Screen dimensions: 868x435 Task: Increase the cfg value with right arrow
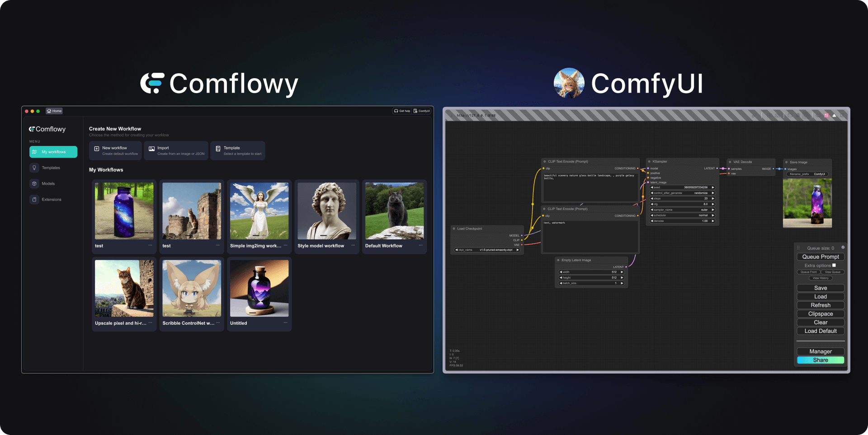tap(713, 204)
